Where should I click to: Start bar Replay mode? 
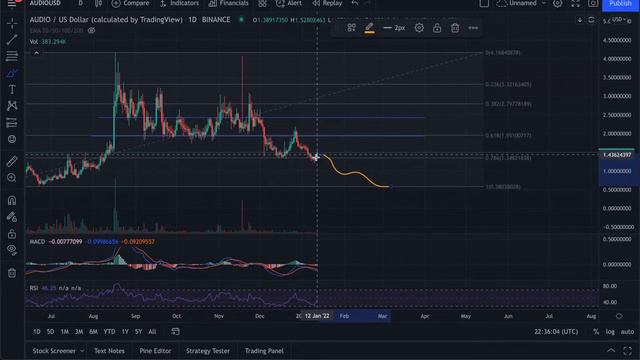[327, 3]
